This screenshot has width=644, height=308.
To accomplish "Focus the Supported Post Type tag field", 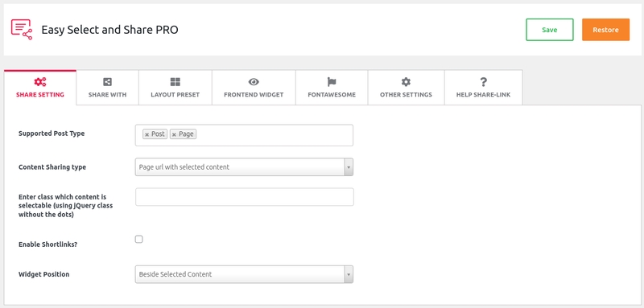I will (244, 135).
